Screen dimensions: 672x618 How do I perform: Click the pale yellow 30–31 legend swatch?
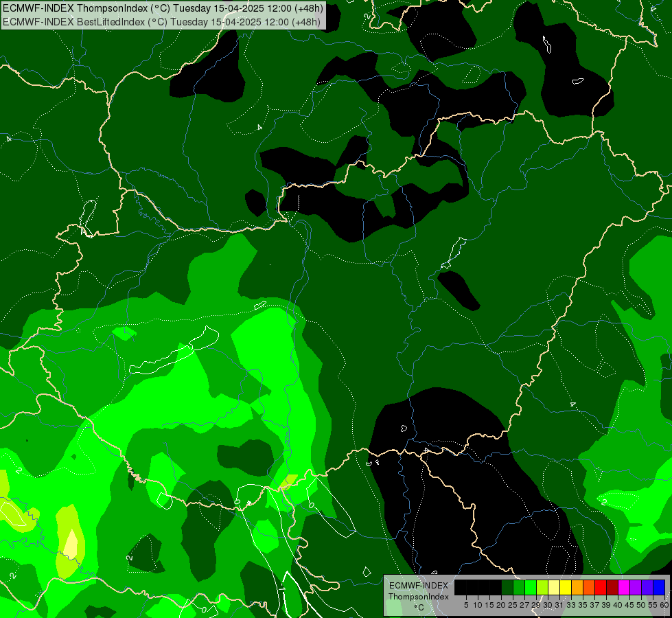[554, 587]
